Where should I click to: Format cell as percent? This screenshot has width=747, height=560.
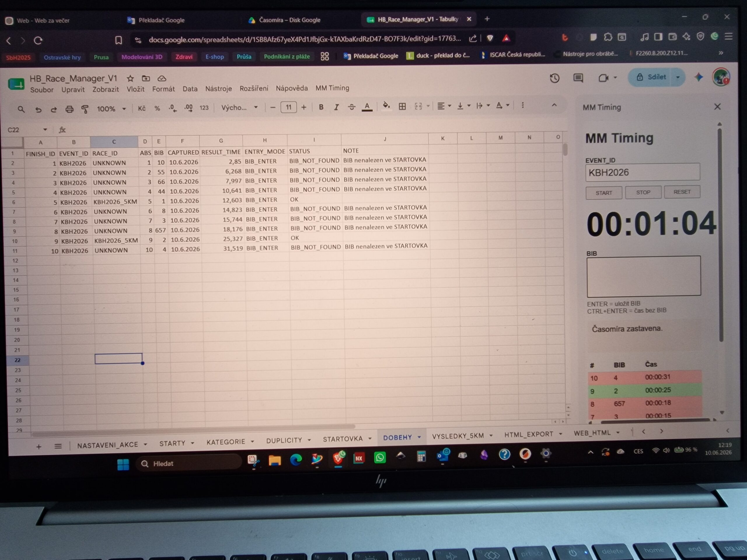[x=157, y=108]
